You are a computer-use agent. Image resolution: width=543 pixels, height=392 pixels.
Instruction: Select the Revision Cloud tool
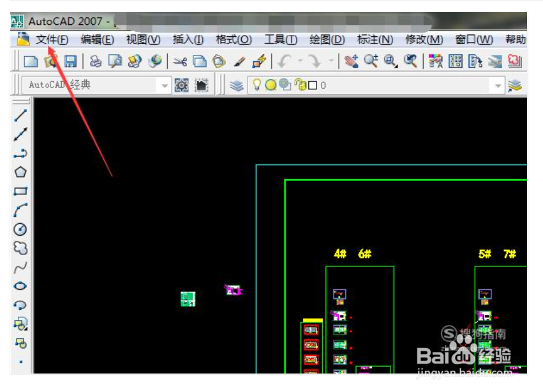click(20, 248)
